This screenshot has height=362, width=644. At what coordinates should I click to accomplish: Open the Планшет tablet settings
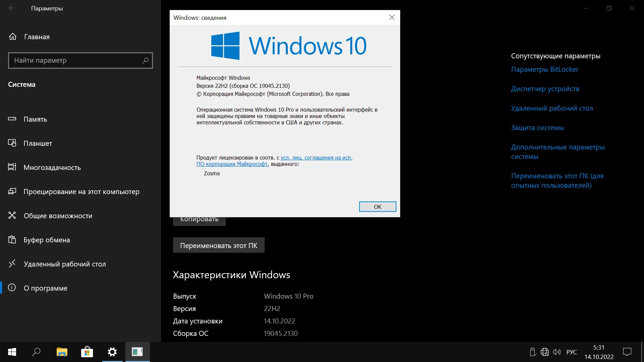[x=38, y=143]
